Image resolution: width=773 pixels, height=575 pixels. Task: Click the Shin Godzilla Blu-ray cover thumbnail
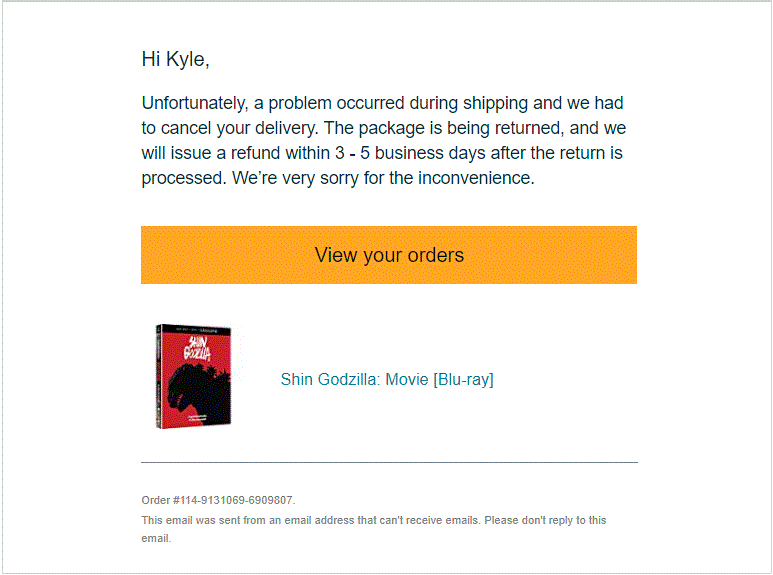pos(193,376)
